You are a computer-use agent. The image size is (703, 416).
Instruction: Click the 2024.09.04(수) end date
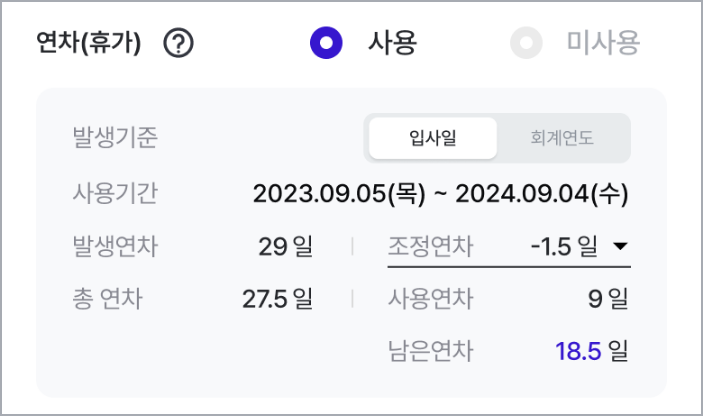tap(542, 194)
